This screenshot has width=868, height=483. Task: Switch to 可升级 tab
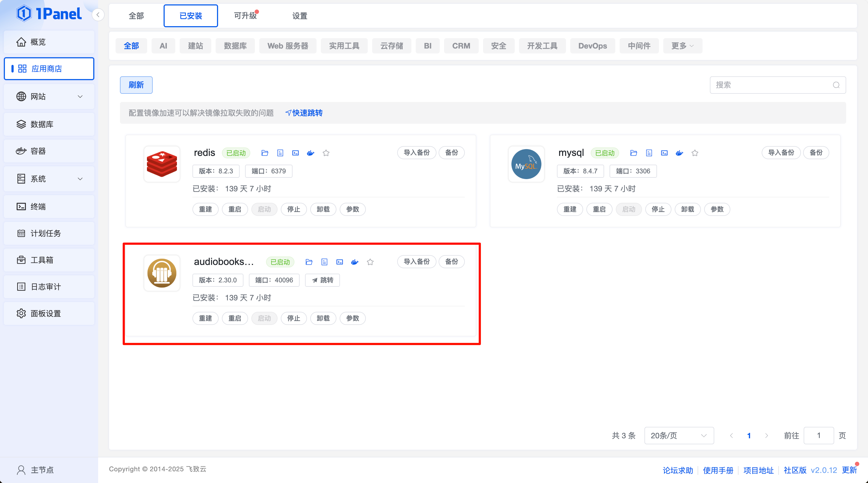click(245, 16)
